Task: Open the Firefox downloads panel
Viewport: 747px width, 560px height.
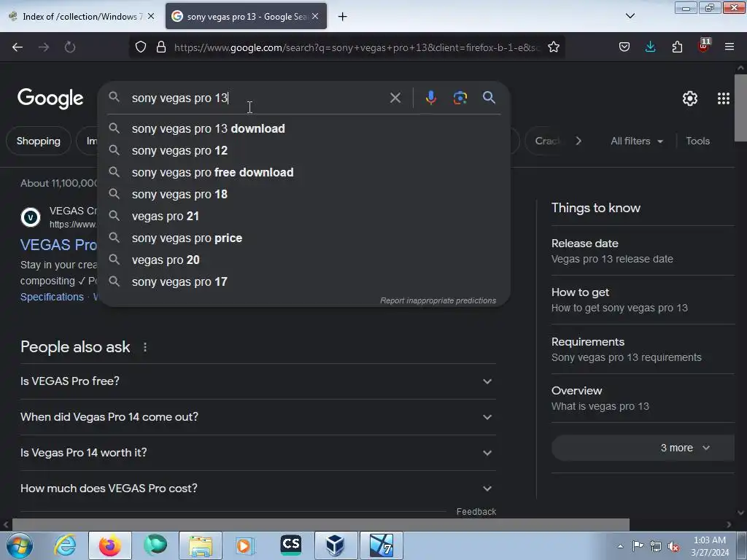Action: point(650,47)
